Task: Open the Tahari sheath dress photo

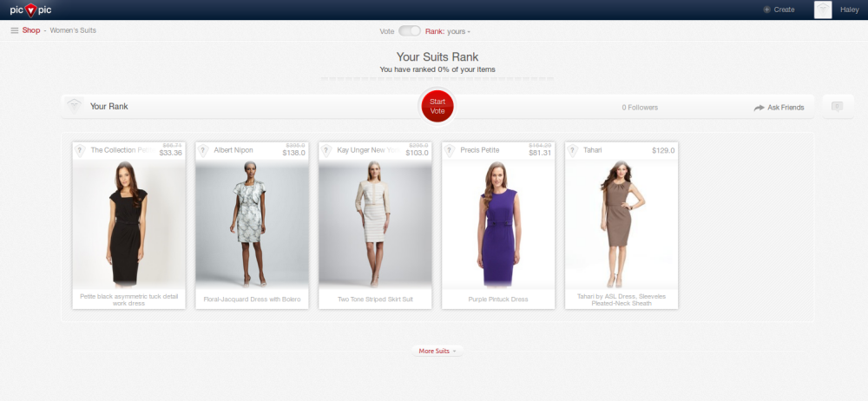Action: (621, 224)
